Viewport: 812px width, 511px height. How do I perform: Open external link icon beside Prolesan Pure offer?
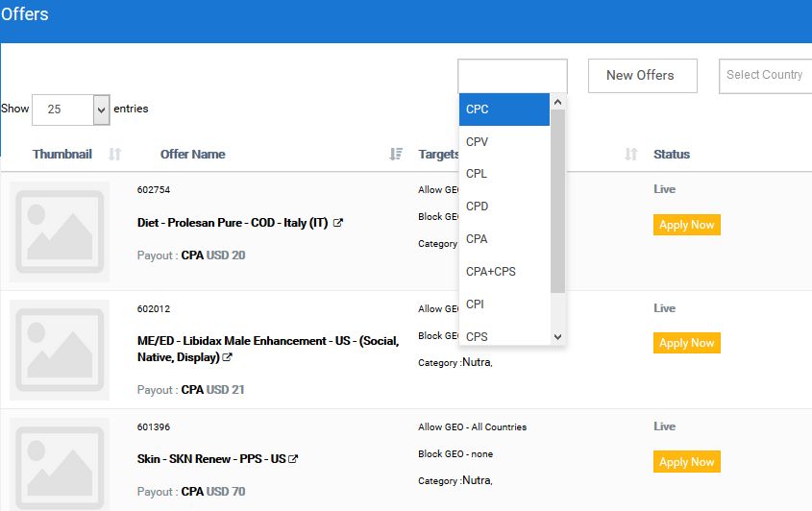coord(337,223)
